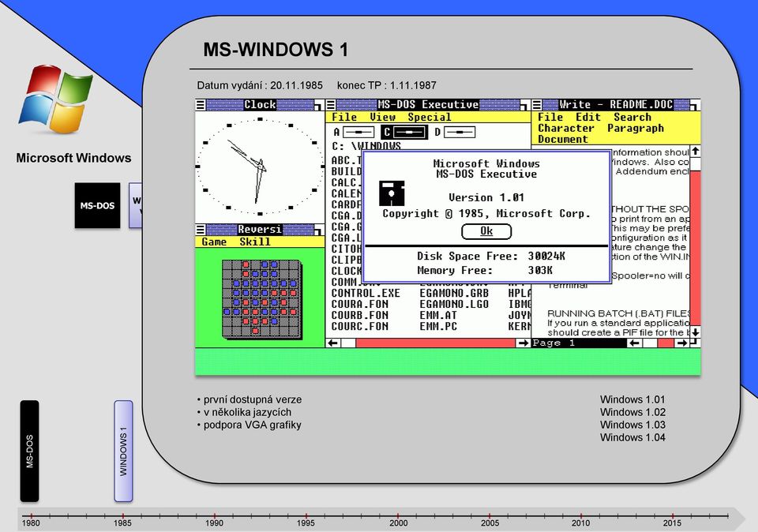
Task: Click the Write scroll up arrow
Action: tap(695, 152)
